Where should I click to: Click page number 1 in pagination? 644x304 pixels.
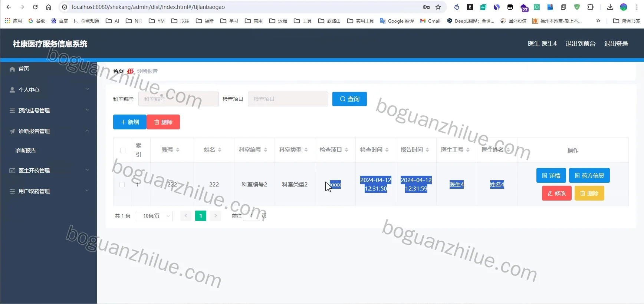(201, 216)
